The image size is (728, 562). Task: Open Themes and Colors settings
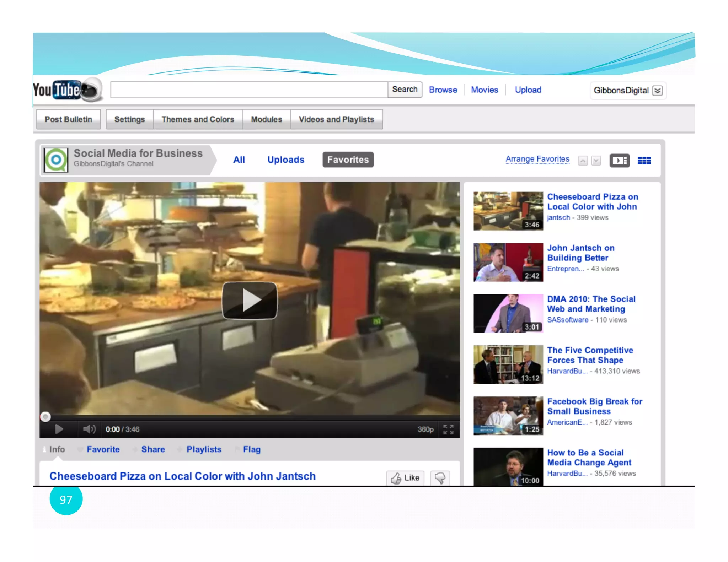click(x=198, y=119)
